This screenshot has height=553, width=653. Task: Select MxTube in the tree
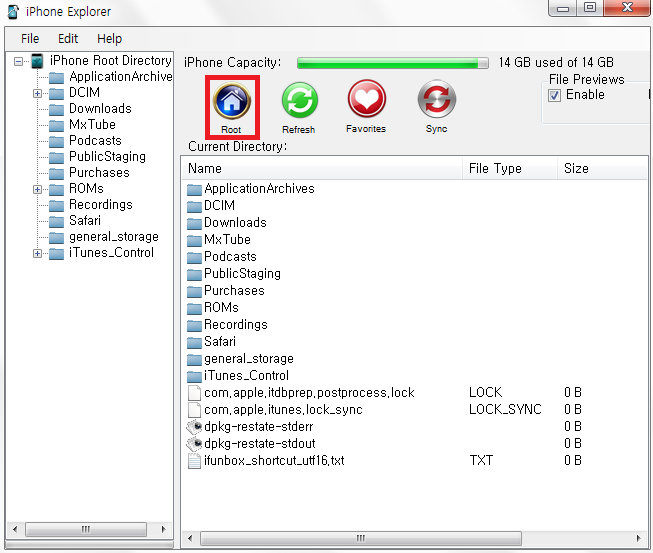click(92, 125)
